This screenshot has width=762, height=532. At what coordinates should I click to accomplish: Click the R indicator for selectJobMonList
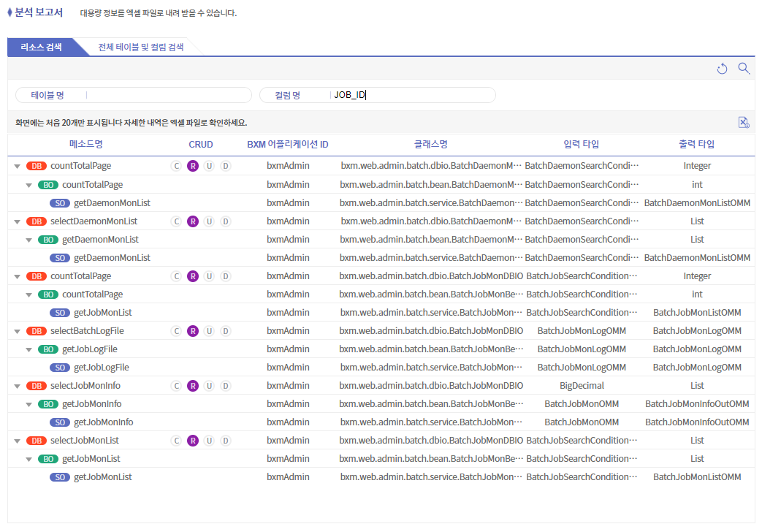[x=193, y=441]
